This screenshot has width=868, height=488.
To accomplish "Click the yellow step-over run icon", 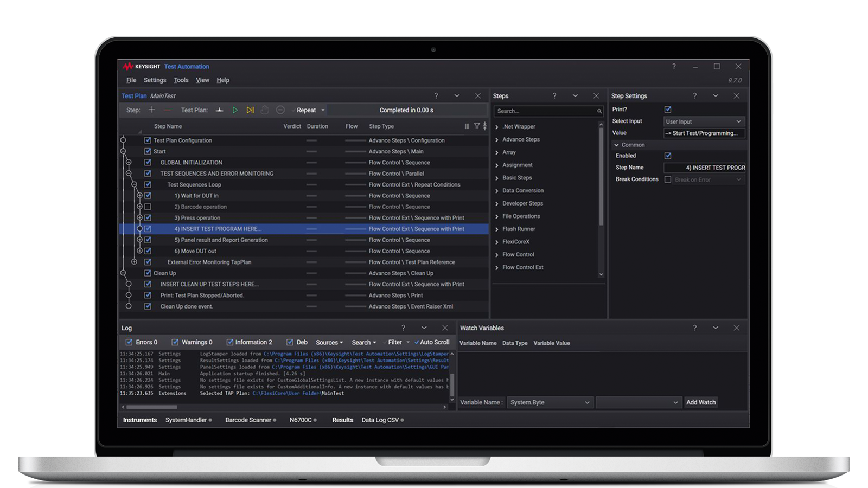I will tap(250, 110).
